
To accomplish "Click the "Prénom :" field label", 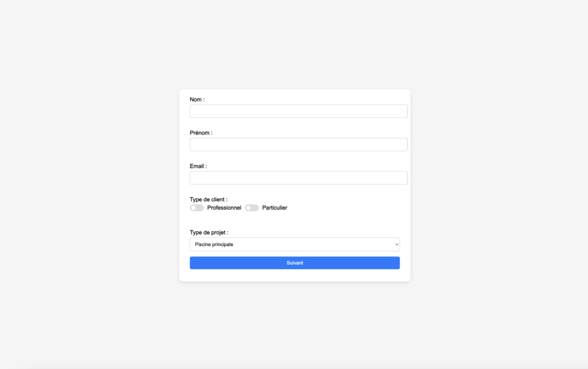I will pyautogui.click(x=201, y=133).
